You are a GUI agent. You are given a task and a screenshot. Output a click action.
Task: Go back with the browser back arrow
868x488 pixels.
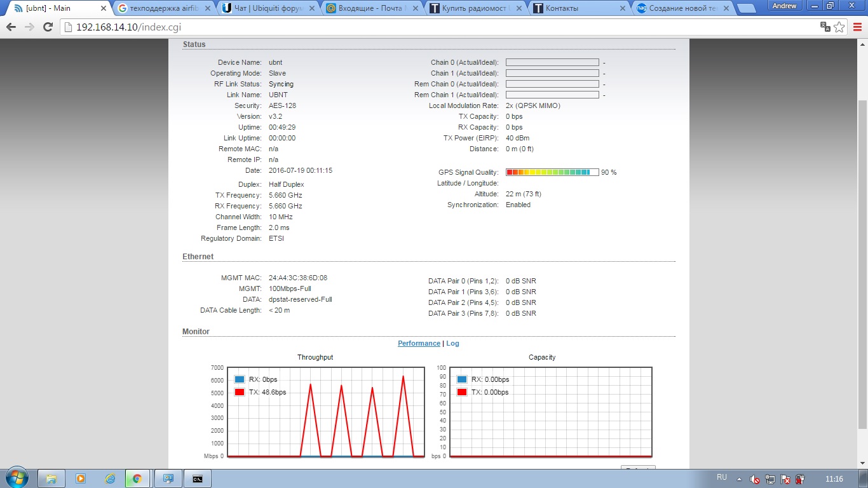point(11,27)
